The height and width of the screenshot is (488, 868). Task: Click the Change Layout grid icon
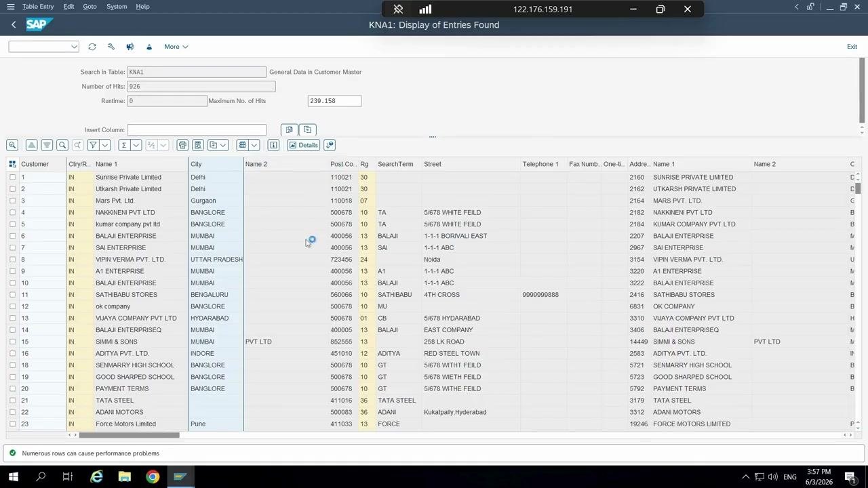pos(242,145)
